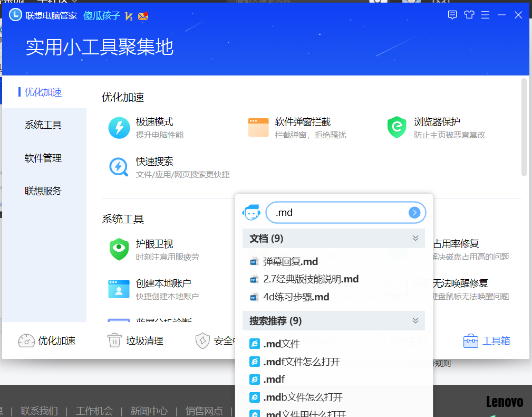Open the 联想服务 sidebar tab
The width and height of the screenshot is (532, 417).
point(43,191)
